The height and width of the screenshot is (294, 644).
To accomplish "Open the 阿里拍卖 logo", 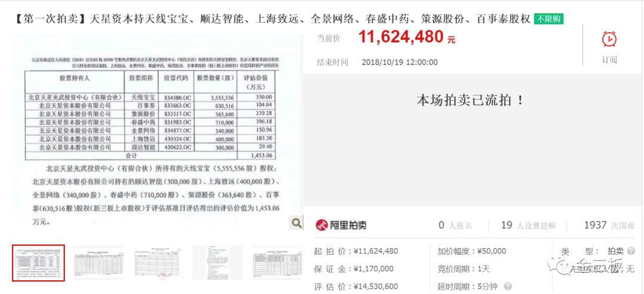I will click(x=341, y=225).
